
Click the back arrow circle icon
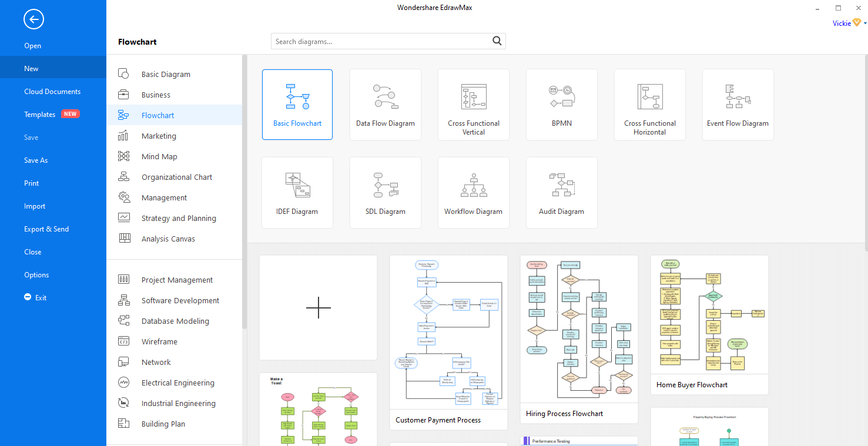click(x=33, y=19)
